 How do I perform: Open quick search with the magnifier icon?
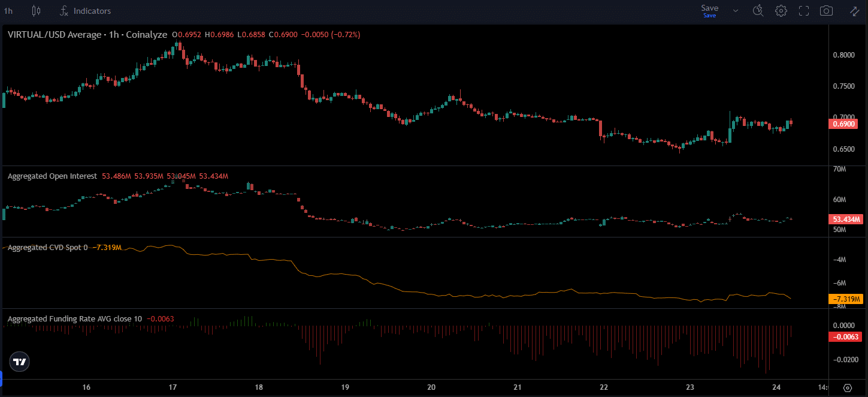[x=758, y=11]
